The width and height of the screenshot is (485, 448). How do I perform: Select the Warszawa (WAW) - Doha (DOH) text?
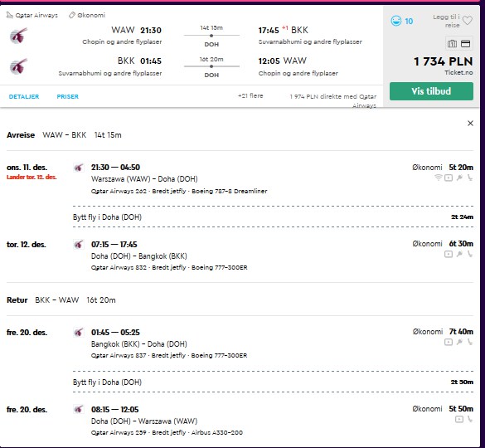[144, 179]
